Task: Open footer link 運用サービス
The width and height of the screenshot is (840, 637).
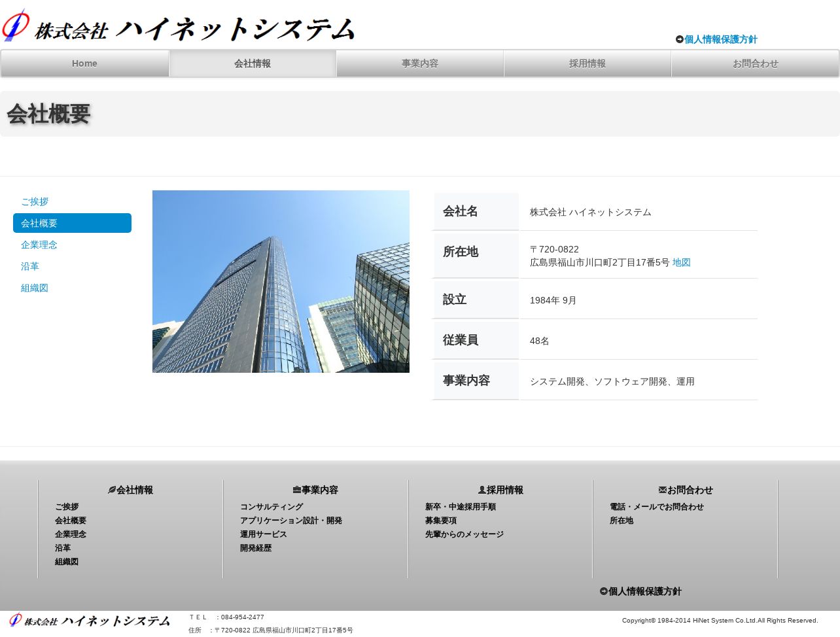Action: point(264,534)
